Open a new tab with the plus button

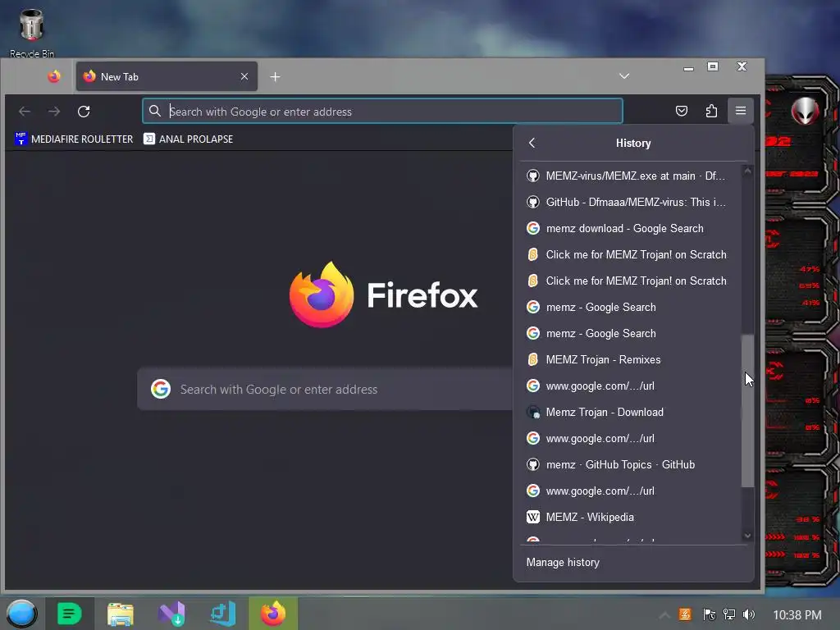pyautogui.click(x=275, y=76)
